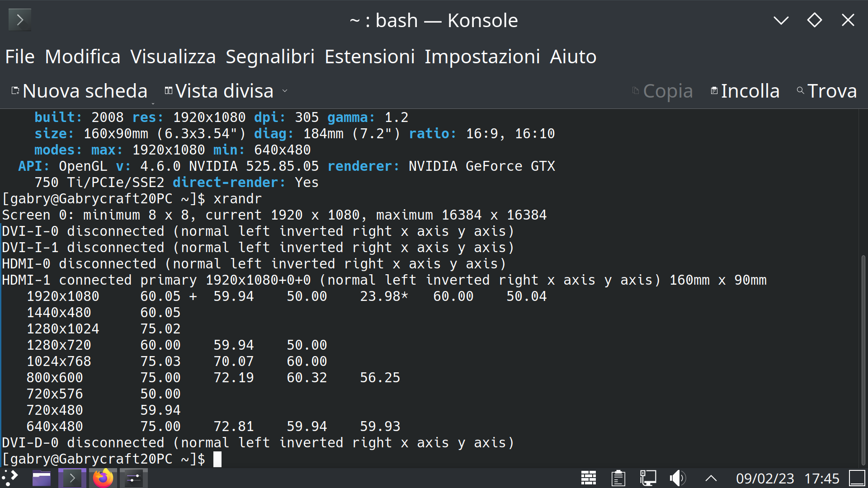Open the audio volume tray icon
868x488 pixels.
pos(678,478)
